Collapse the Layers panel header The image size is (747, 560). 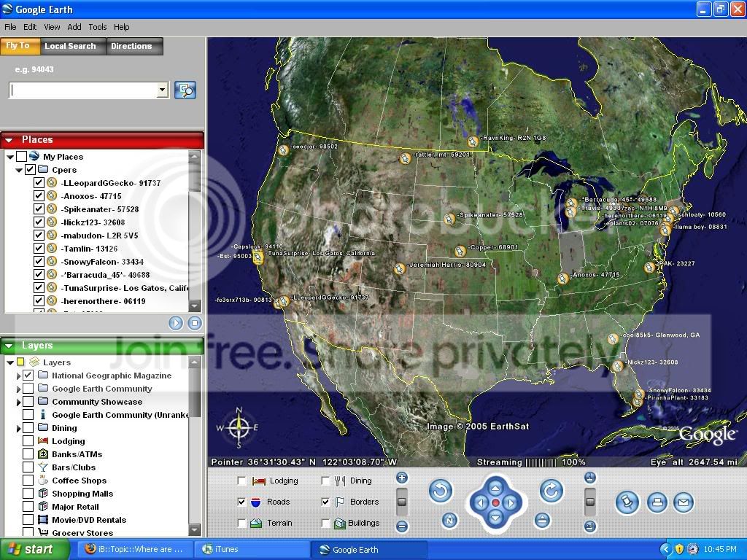tap(9, 346)
